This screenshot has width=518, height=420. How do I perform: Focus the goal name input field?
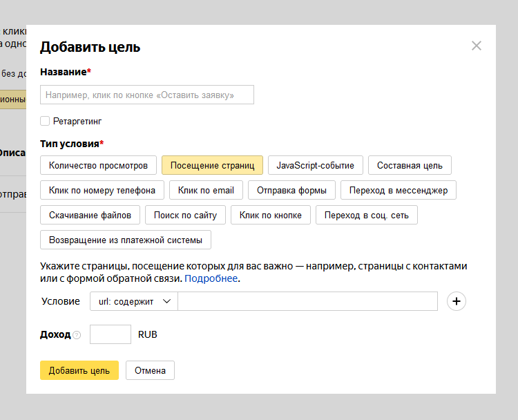click(147, 95)
